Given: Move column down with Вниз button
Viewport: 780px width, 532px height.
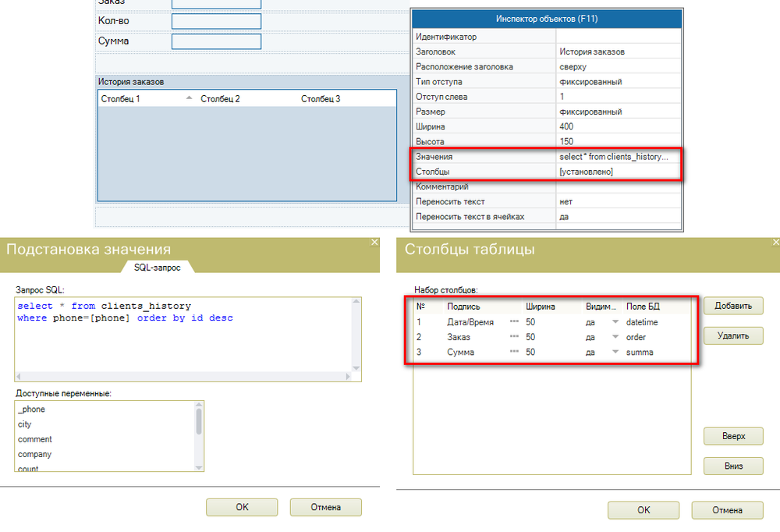Looking at the screenshot, I should 732,466.
